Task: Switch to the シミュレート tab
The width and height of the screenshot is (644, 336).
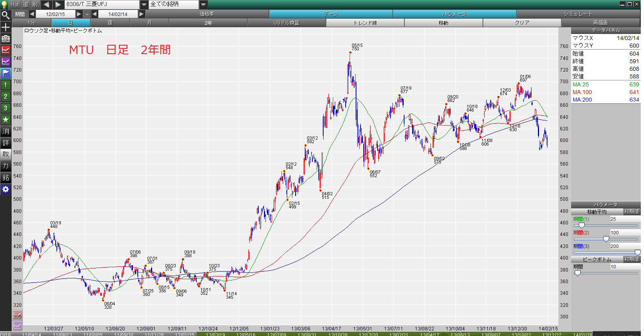Action: pos(578,14)
